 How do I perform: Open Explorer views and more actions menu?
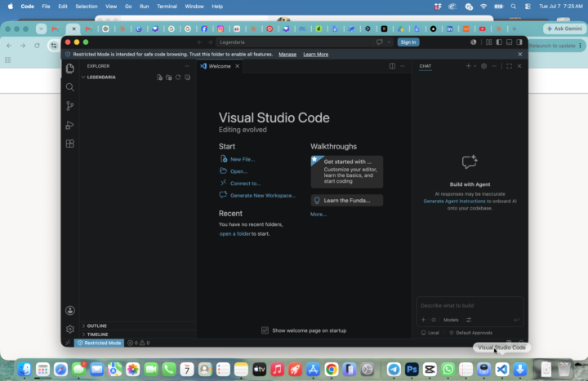(187, 66)
